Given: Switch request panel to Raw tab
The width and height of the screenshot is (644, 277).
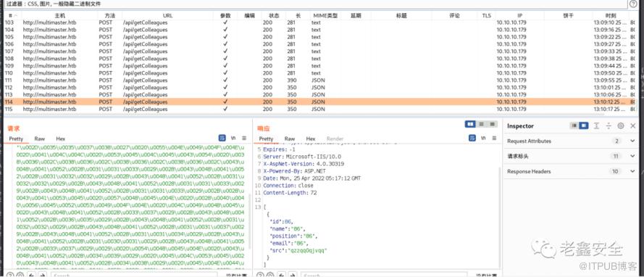Looking at the screenshot, I should point(39,139).
